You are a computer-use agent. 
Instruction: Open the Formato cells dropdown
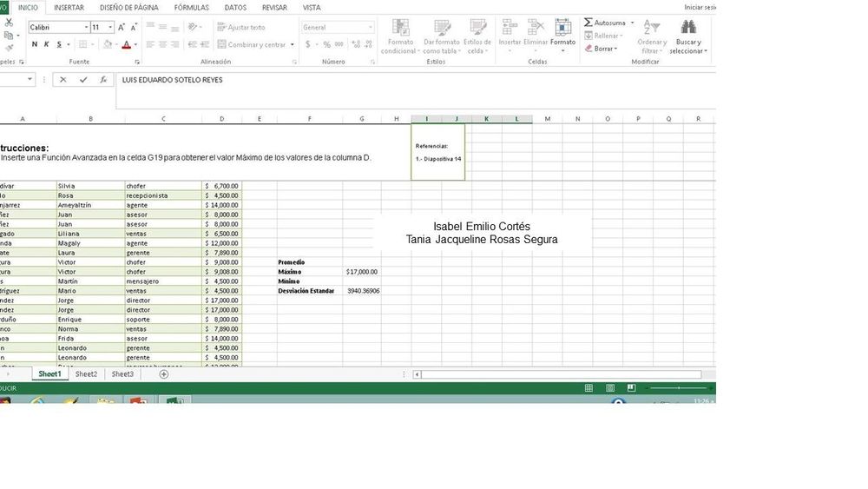pos(562,35)
